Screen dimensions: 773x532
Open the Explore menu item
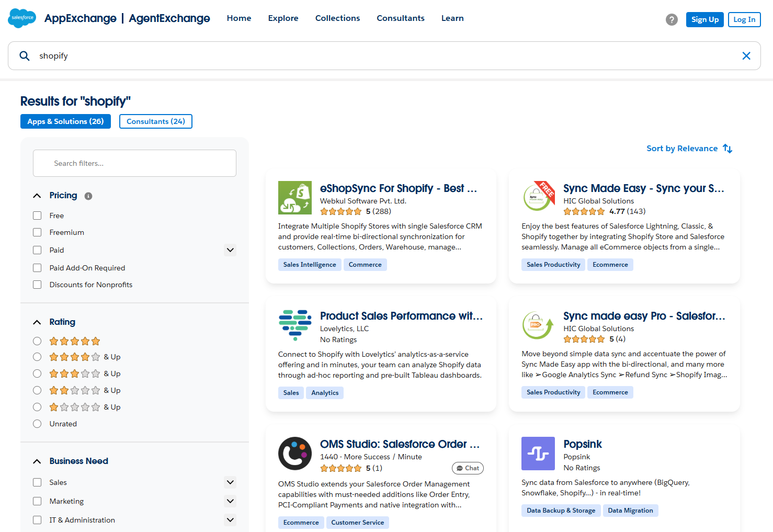point(283,18)
